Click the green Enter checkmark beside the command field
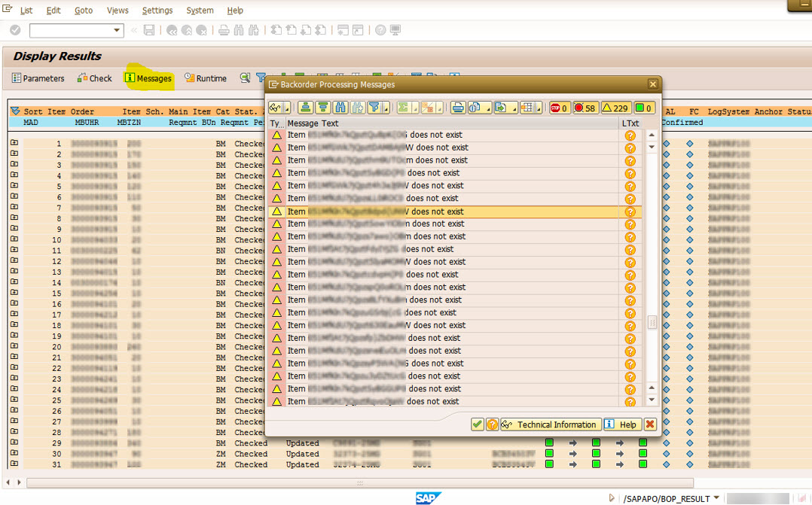The height and width of the screenshot is (505, 812). coord(15,30)
